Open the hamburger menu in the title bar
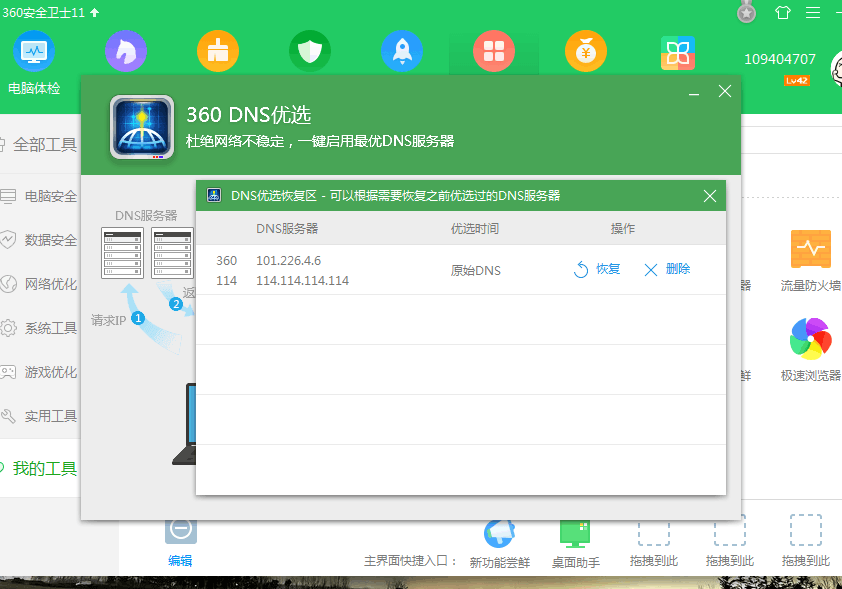The image size is (842, 589). pyautogui.click(x=813, y=12)
